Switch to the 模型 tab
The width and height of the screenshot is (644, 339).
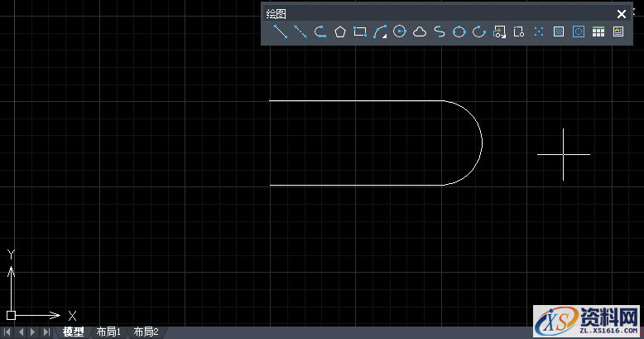74,332
